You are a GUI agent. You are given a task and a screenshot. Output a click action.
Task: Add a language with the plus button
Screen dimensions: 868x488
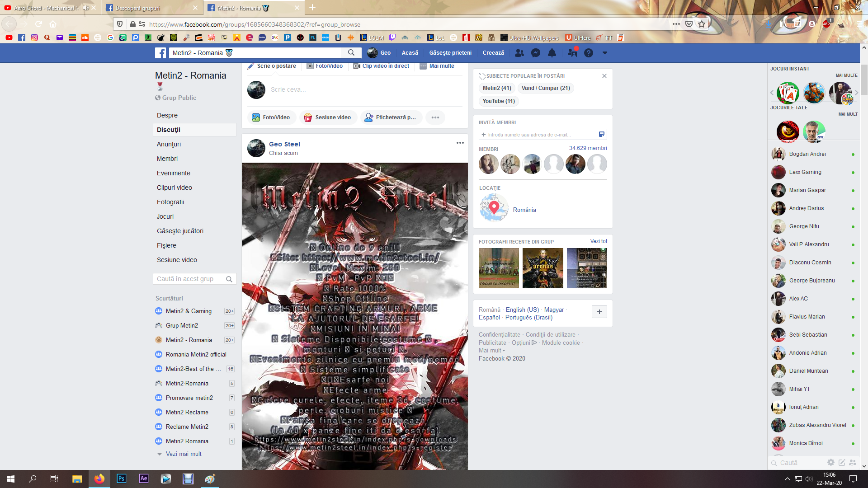599,312
